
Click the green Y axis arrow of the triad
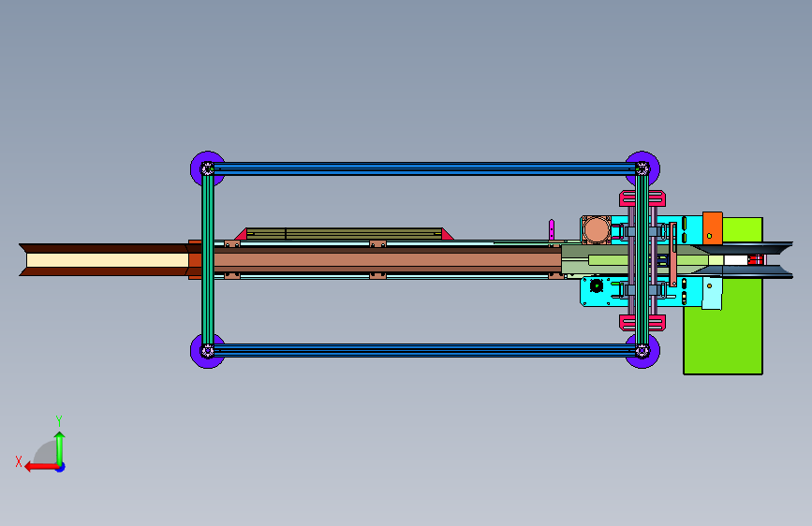[x=60, y=448]
